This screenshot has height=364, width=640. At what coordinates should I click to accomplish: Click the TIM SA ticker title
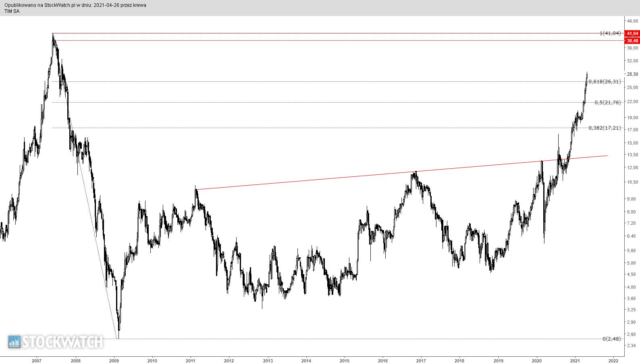[12, 11]
